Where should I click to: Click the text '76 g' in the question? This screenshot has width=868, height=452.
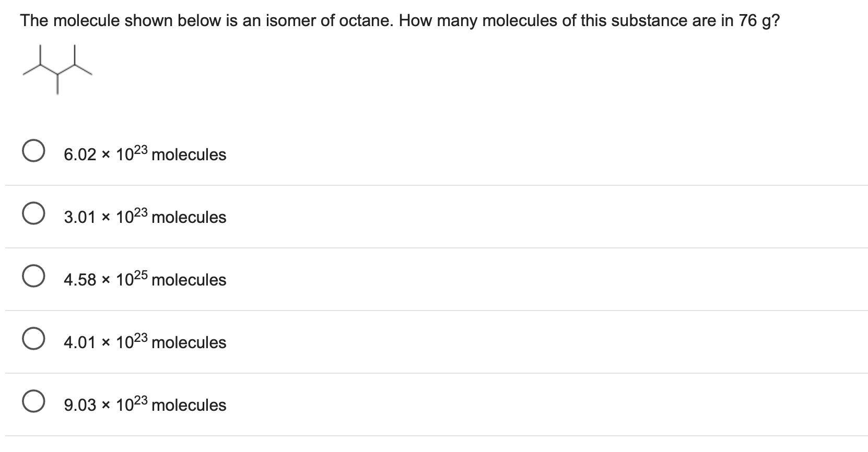pyautogui.click(x=756, y=20)
